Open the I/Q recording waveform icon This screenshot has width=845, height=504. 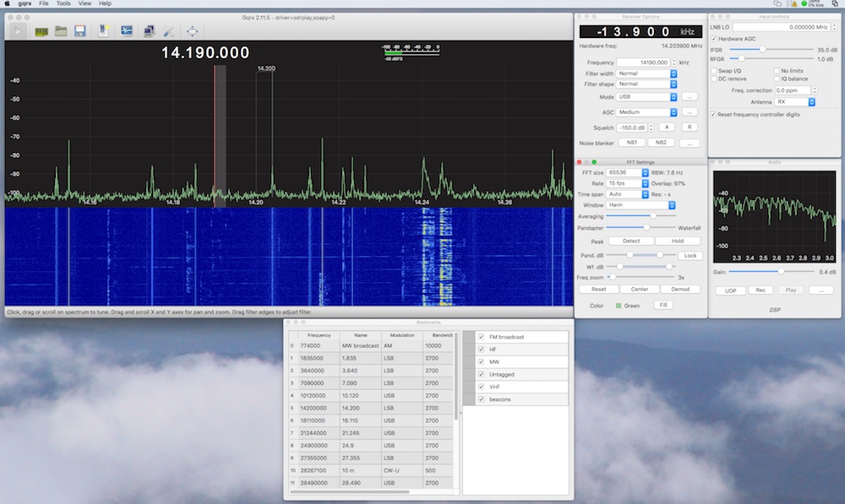click(x=127, y=30)
